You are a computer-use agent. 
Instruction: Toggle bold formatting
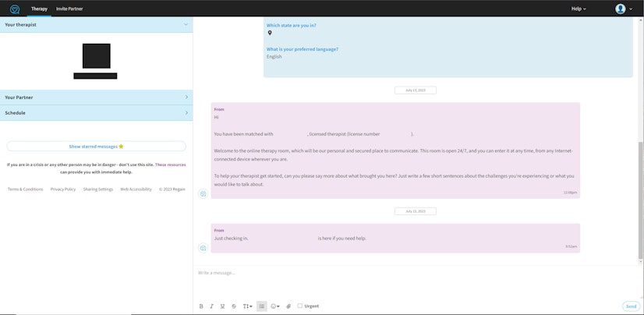tap(201, 306)
